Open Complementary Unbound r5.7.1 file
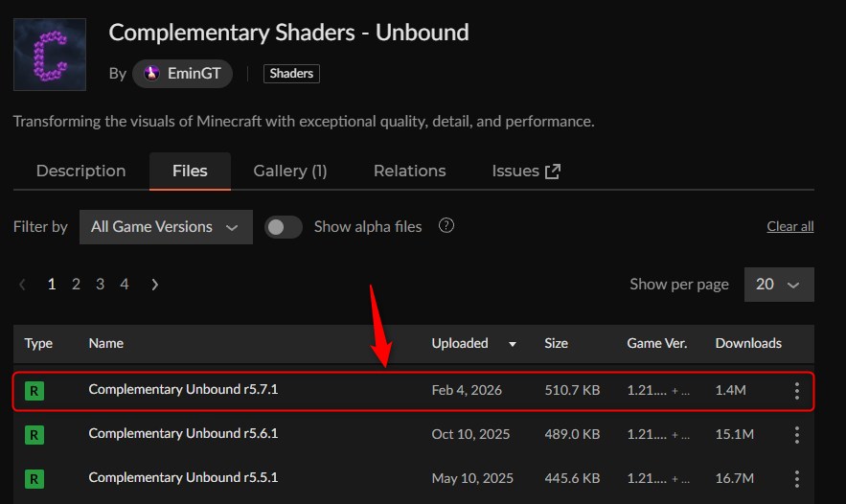Screen dimensions: 846x504 pos(183,390)
